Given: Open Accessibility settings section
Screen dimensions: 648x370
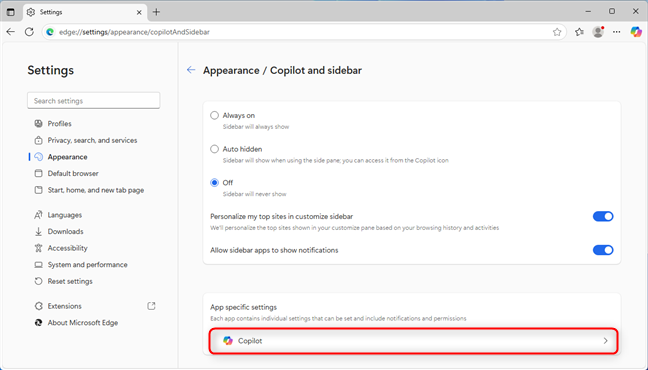Looking at the screenshot, I should pos(67,248).
